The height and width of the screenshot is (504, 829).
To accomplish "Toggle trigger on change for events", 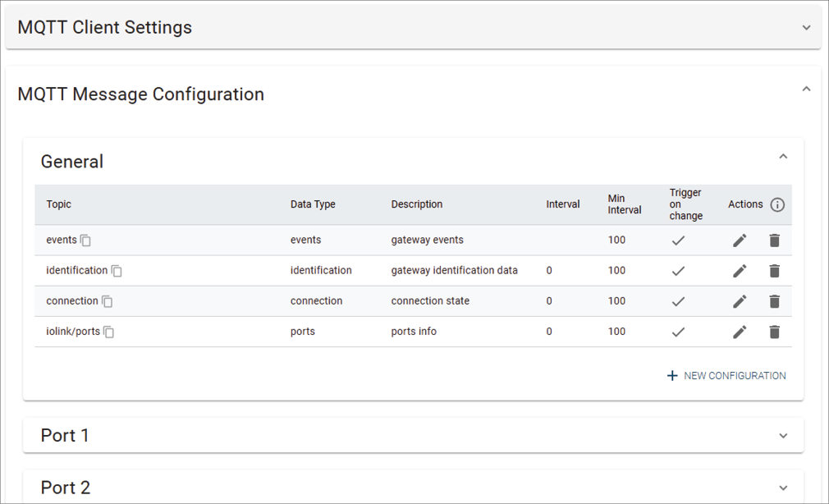I will pos(678,240).
